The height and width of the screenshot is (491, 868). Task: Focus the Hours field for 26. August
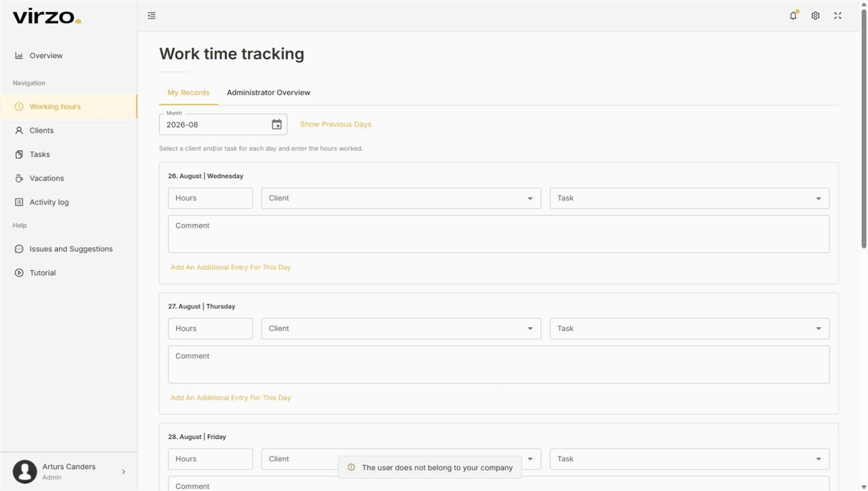[210, 198]
